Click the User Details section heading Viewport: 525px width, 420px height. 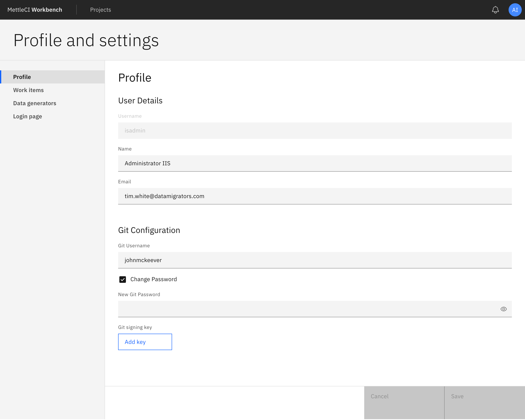pyautogui.click(x=140, y=100)
